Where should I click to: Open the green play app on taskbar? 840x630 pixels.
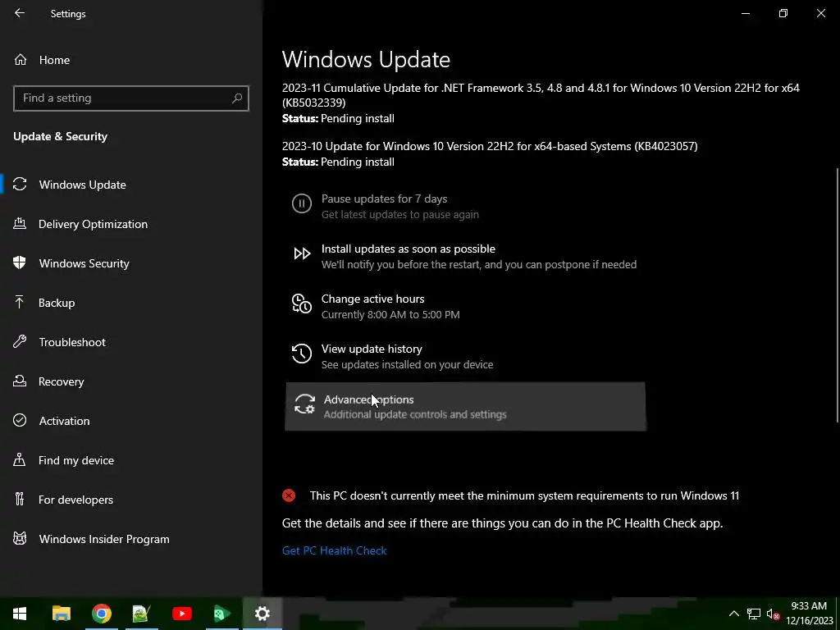[222, 614]
